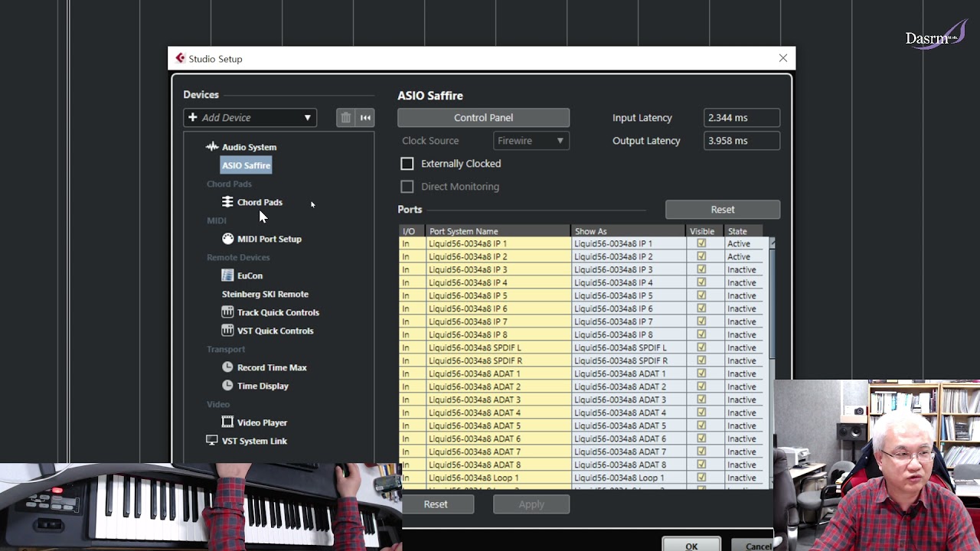Click the Apply button

(x=531, y=504)
